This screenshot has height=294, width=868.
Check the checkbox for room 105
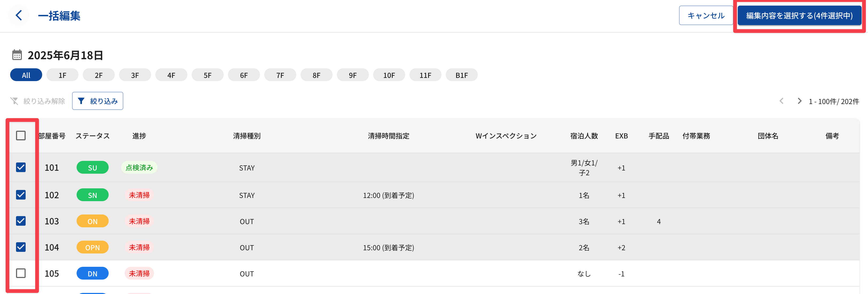(x=21, y=273)
